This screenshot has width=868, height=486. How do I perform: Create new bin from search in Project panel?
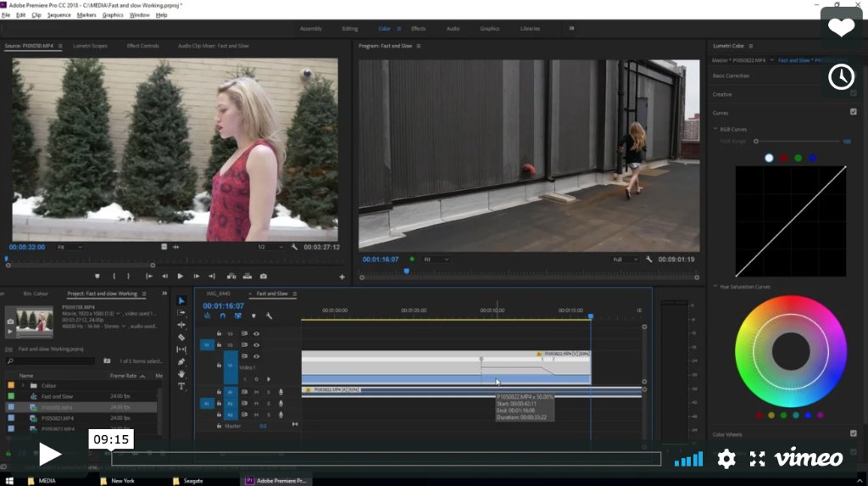tap(107, 360)
